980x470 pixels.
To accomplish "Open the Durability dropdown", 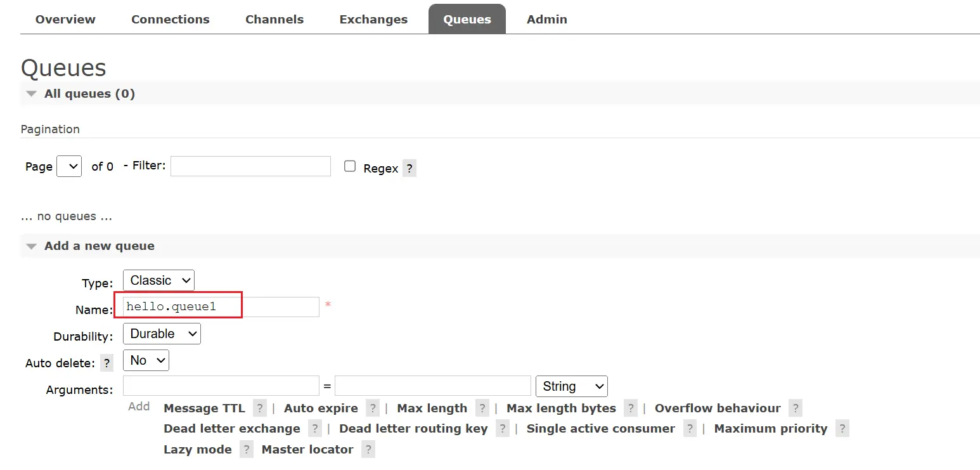I will pyautogui.click(x=162, y=334).
